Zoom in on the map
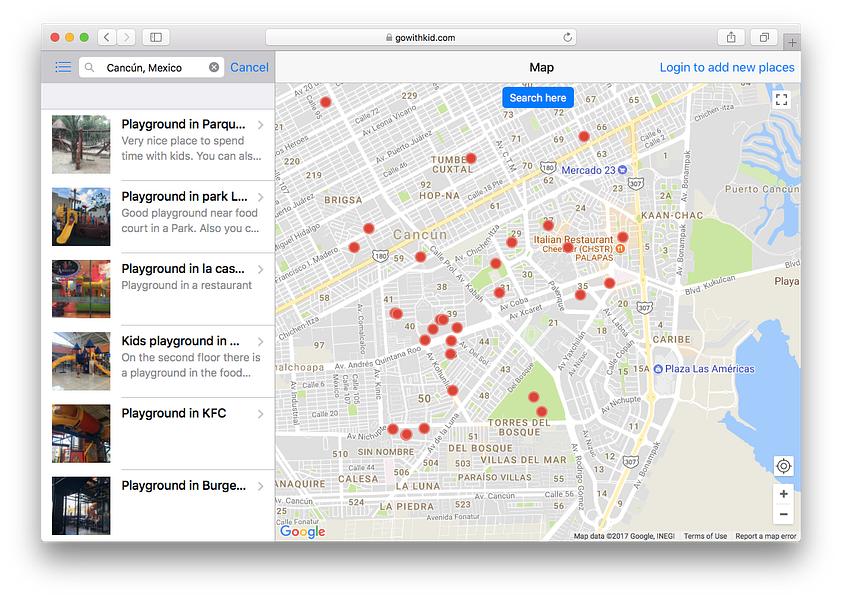 [783, 494]
